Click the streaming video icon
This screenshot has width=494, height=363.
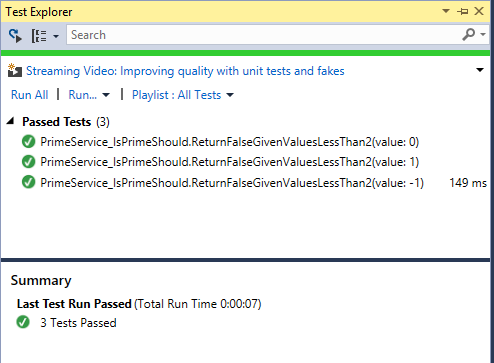coord(15,70)
